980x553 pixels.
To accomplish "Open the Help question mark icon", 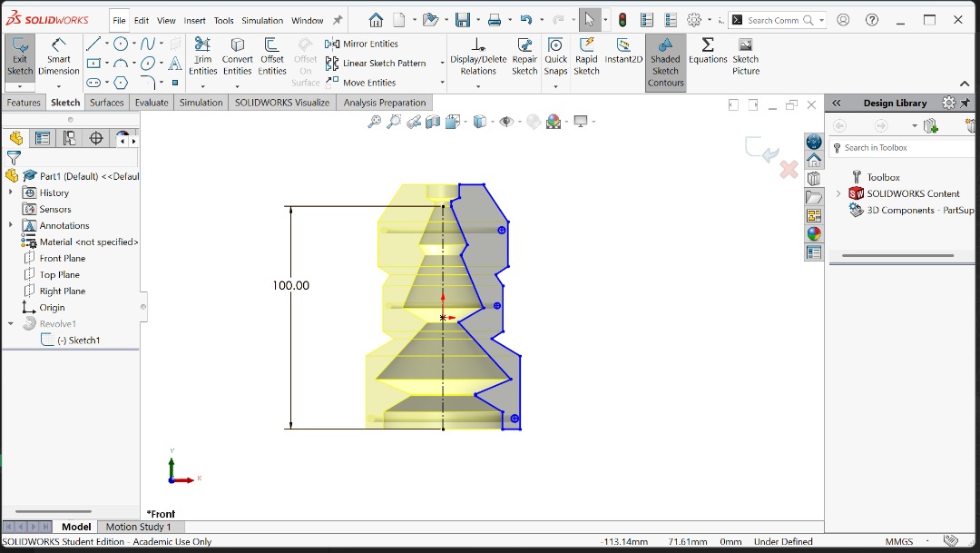I will (872, 20).
